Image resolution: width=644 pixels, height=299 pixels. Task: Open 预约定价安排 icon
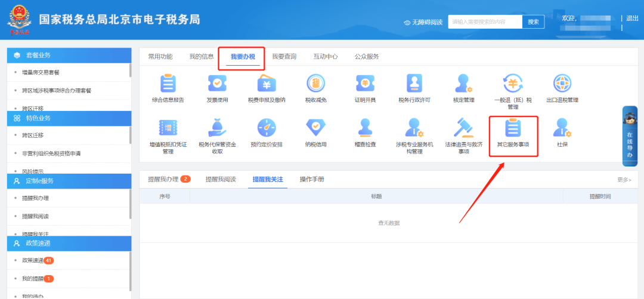[267, 128]
